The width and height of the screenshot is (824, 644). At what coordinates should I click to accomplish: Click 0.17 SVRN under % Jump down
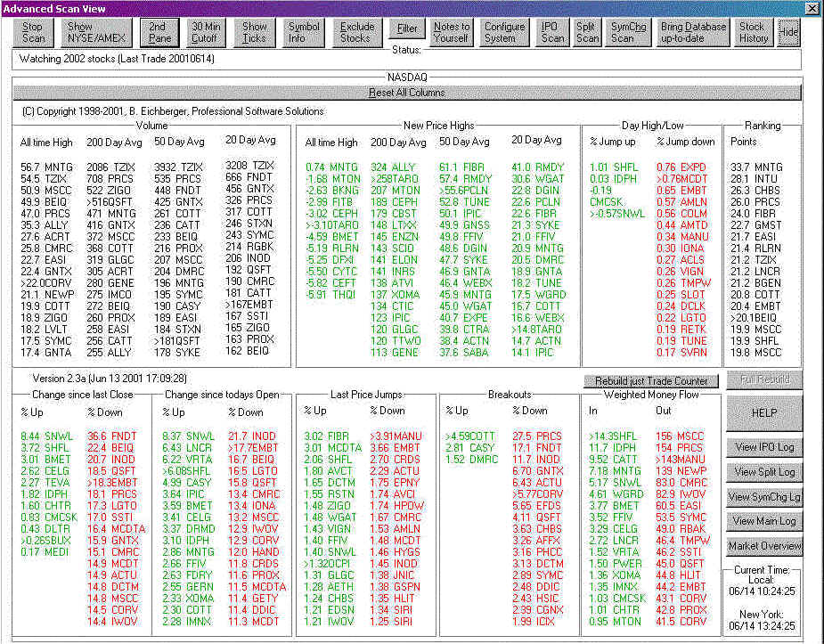pyautogui.click(x=681, y=352)
